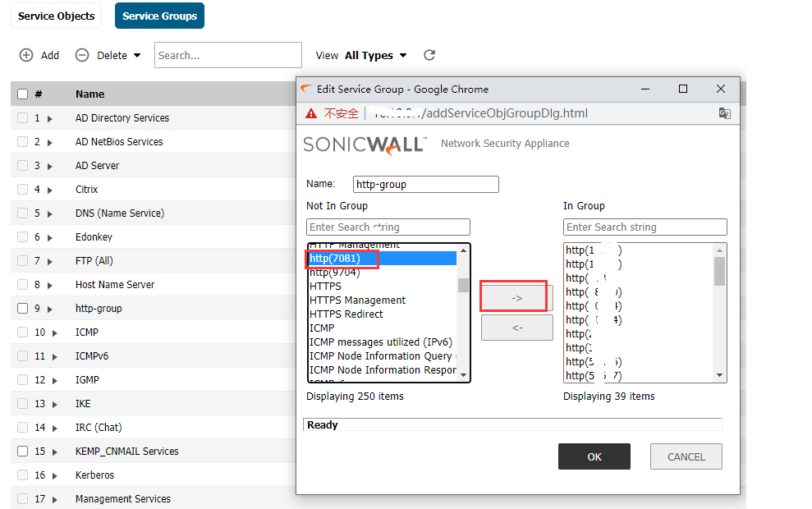Click the insecure warning triangle icon
The height and width of the screenshot is (509, 812).
click(311, 113)
